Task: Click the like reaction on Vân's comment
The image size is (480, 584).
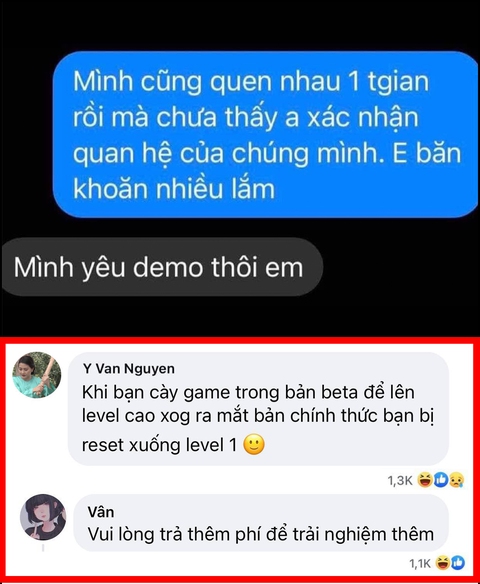Action: (x=458, y=563)
